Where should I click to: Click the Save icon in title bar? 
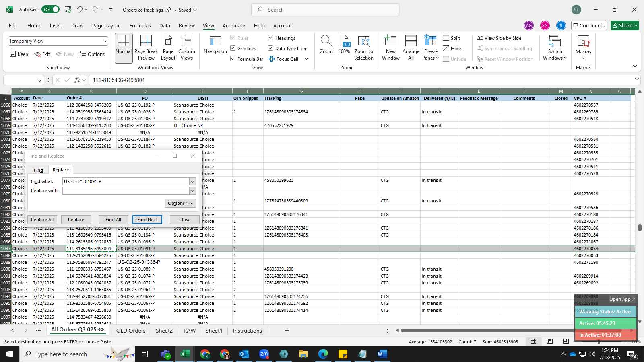68,10
